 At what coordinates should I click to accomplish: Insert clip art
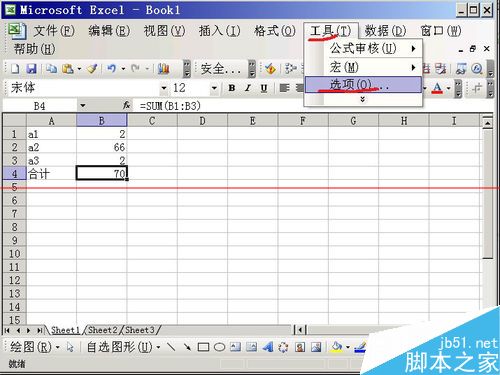click(300, 347)
